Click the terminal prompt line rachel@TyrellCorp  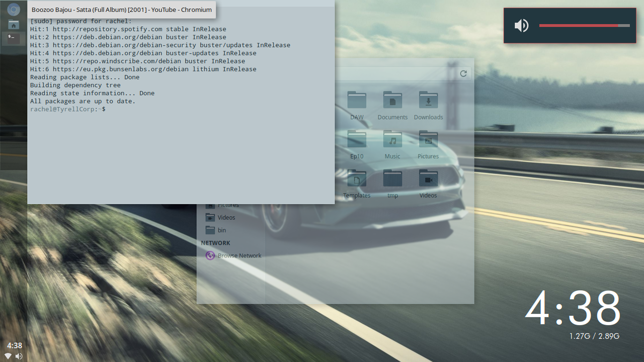tap(68, 109)
